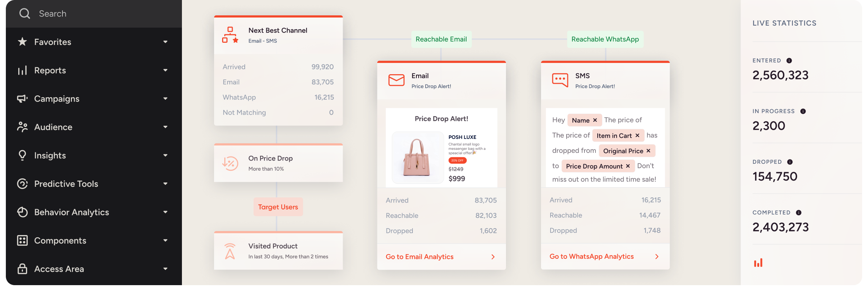Click the bar chart icon under Live Statistics

[x=758, y=263]
